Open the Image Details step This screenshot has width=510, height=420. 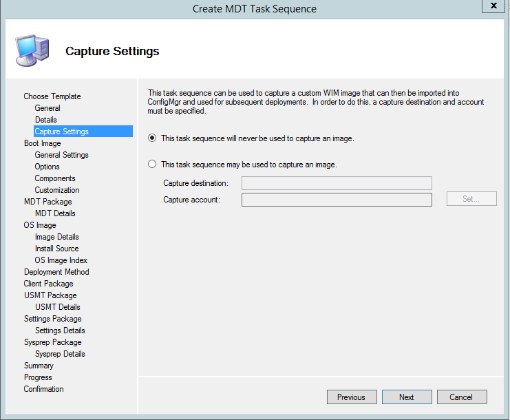[57, 237]
